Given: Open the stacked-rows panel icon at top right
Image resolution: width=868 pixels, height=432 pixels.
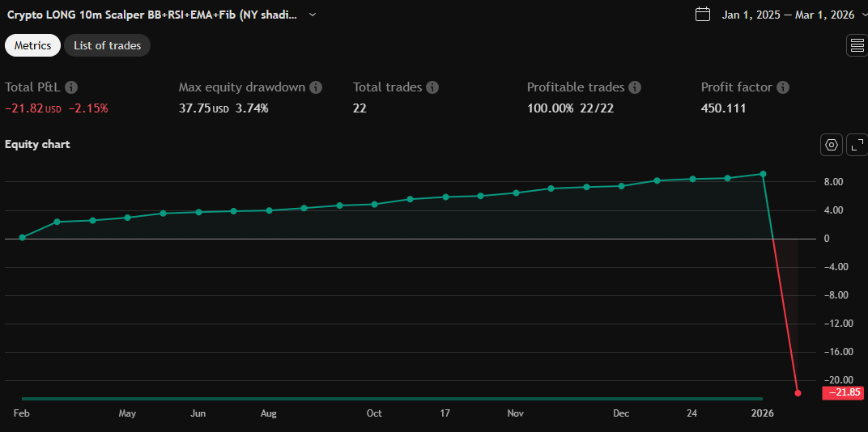Looking at the screenshot, I should 856,45.
